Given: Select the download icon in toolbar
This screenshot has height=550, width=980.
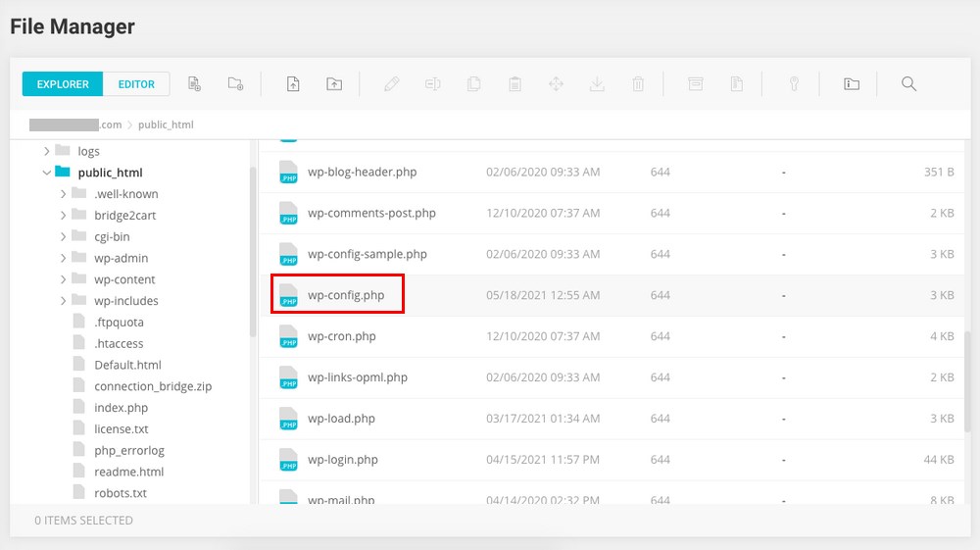Looking at the screenshot, I should pyautogui.click(x=597, y=83).
